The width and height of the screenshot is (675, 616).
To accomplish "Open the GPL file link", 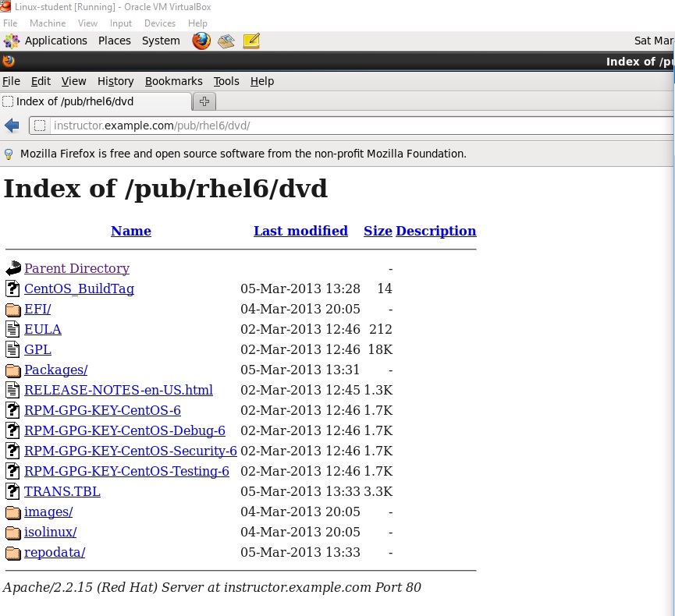I will tap(37, 349).
